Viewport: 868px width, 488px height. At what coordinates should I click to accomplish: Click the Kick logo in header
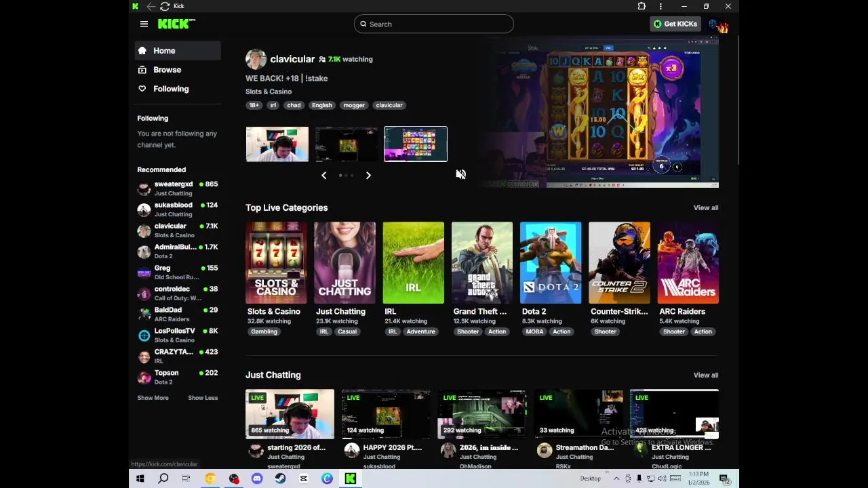coord(176,24)
